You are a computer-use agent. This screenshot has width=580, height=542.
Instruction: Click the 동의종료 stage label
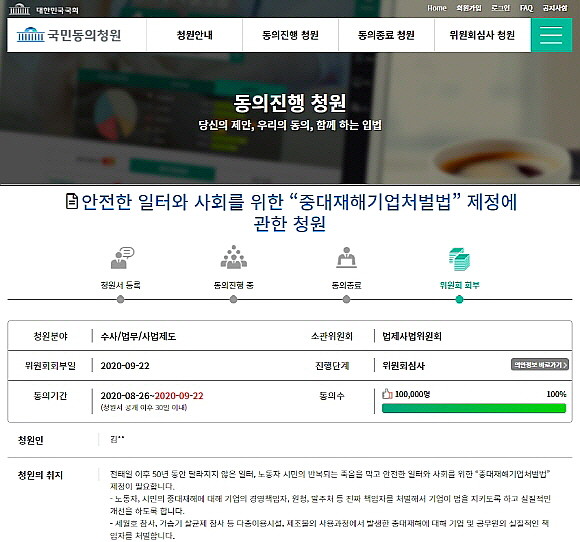tap(346, 285)
